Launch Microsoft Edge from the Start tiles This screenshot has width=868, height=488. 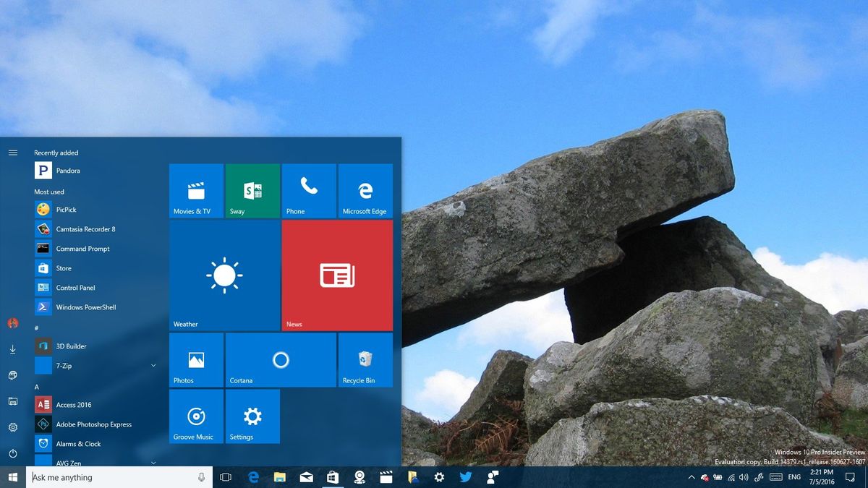[365, 190]
